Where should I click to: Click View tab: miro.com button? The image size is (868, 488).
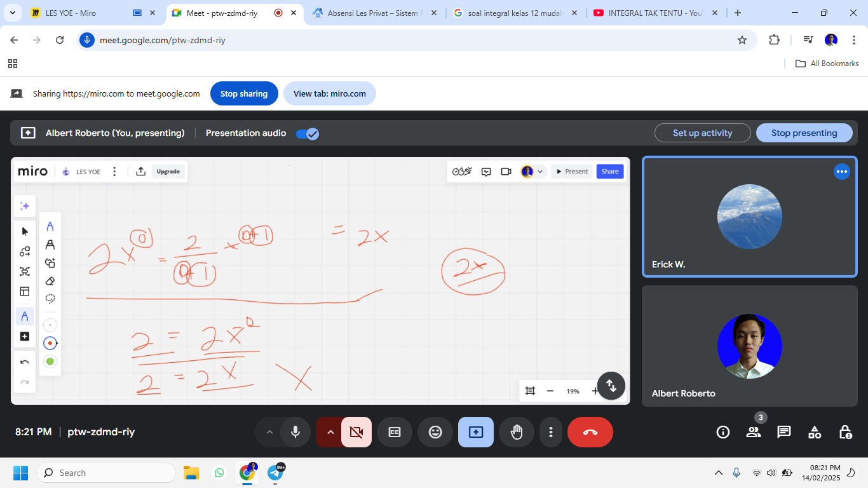pos(330,93)
